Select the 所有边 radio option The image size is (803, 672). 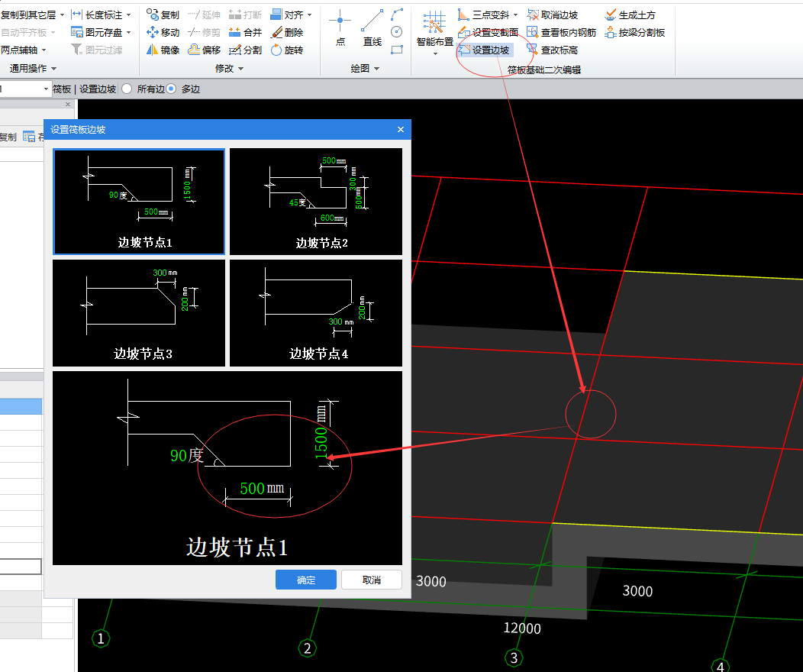[127, 89]
